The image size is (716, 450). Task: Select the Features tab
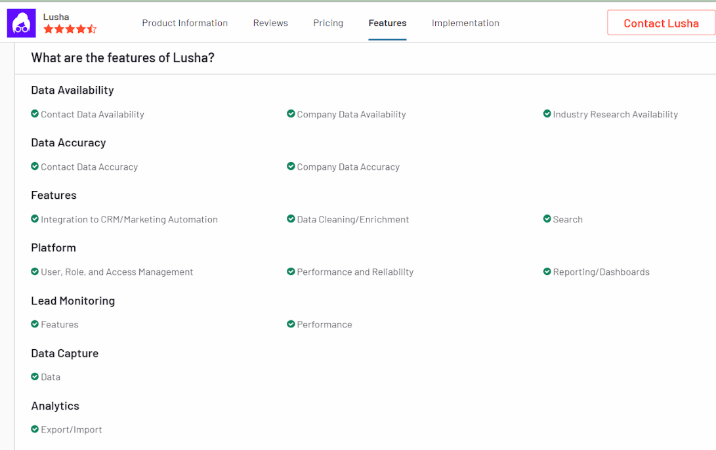[x=387, y=23]
